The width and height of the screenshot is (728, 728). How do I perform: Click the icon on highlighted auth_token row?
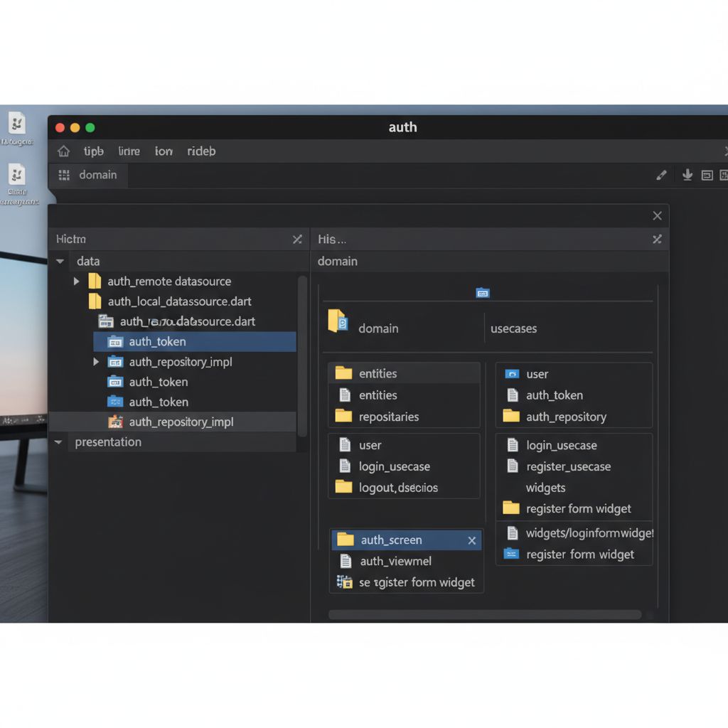point(115,342)
